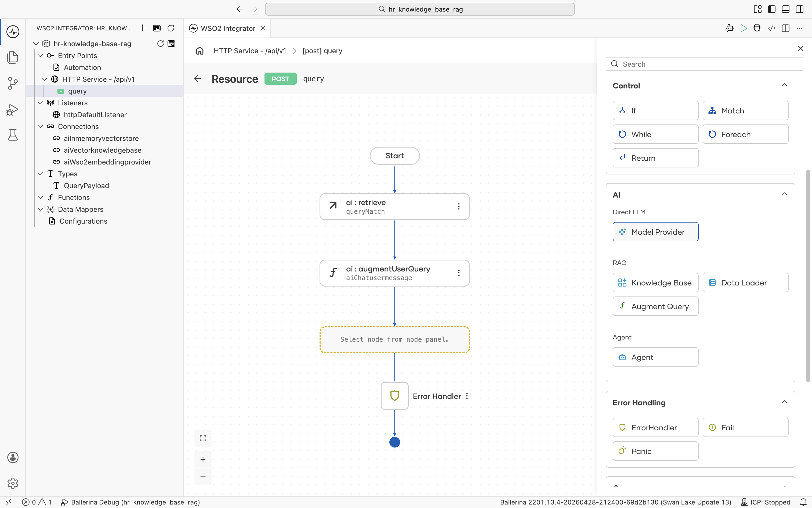Screen dimensions: 812x508
Task: Add an Agent node
Action: (x=655, y=357)
